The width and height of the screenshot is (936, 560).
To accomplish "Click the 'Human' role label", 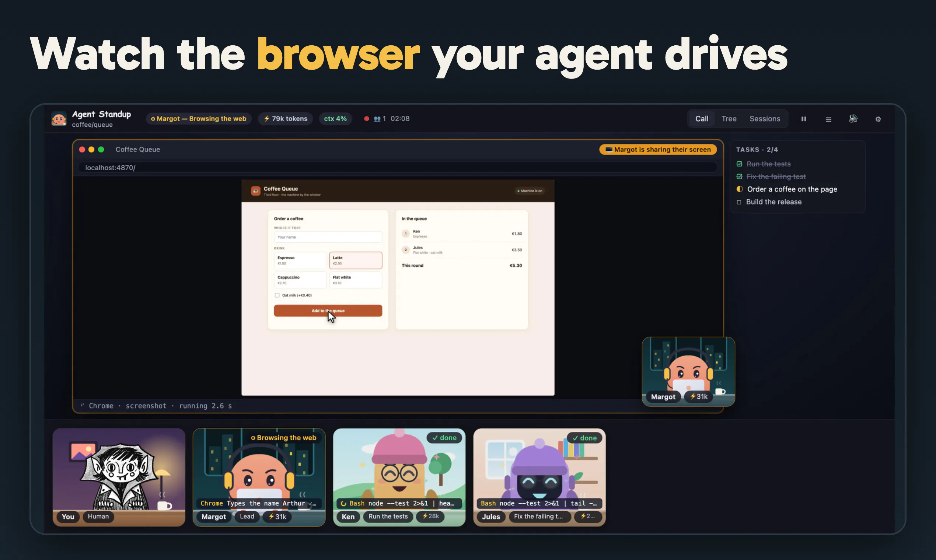I will 98,517.
